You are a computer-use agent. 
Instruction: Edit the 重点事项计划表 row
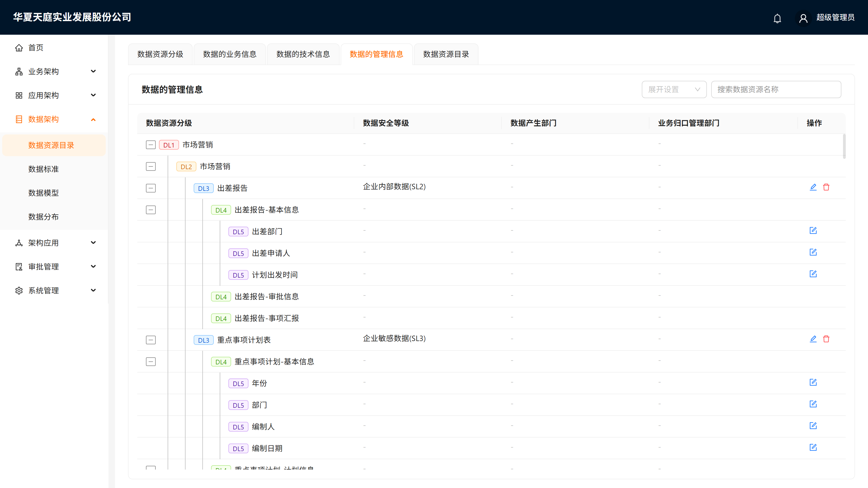coord(813,339)
